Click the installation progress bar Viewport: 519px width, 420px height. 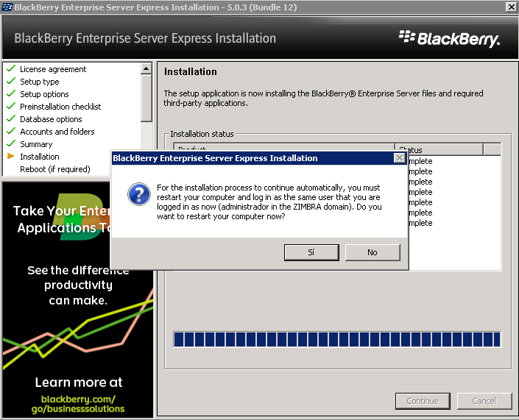click(337, 340)
